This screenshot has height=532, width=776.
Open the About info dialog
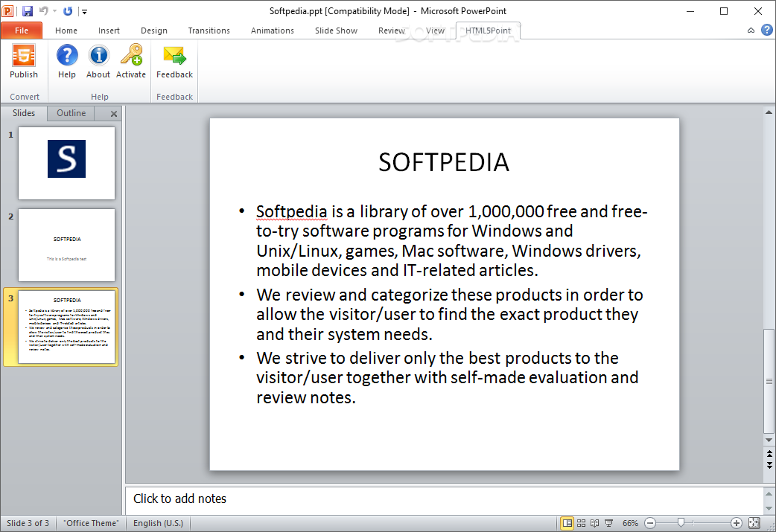[98, 61]
